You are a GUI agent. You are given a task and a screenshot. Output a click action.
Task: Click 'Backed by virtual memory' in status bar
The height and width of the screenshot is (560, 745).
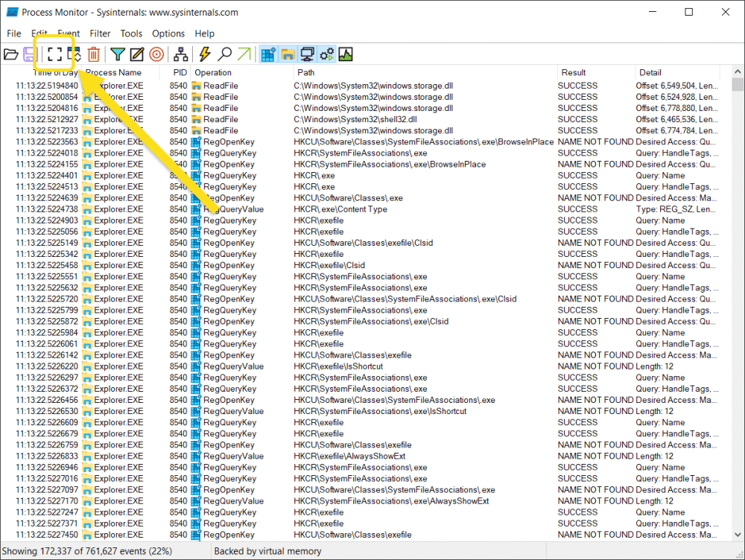[x=267, y=551]
